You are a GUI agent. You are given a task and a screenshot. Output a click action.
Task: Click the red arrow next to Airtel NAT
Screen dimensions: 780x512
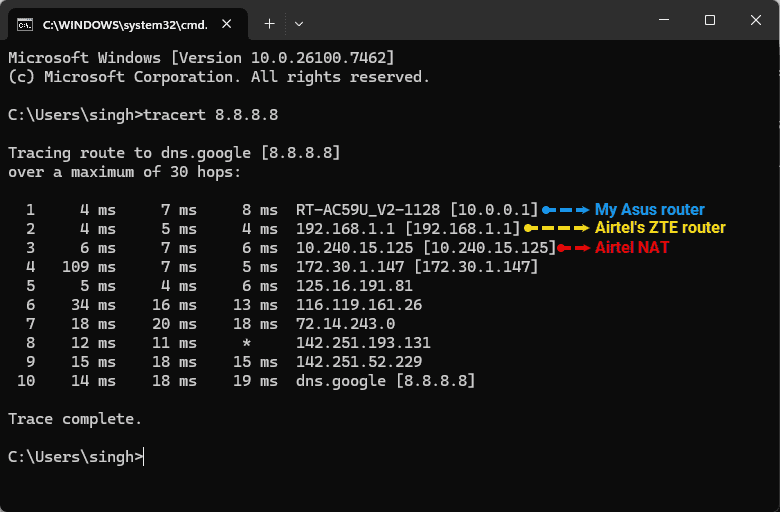click(574, 247)
